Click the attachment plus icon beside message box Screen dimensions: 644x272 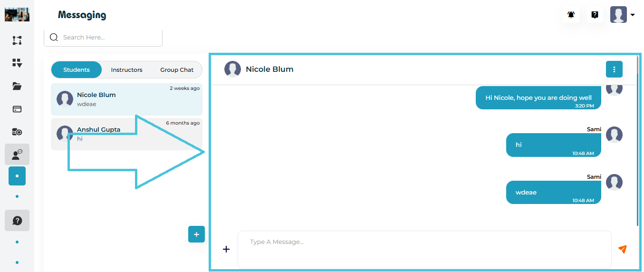tap(226, 249)
